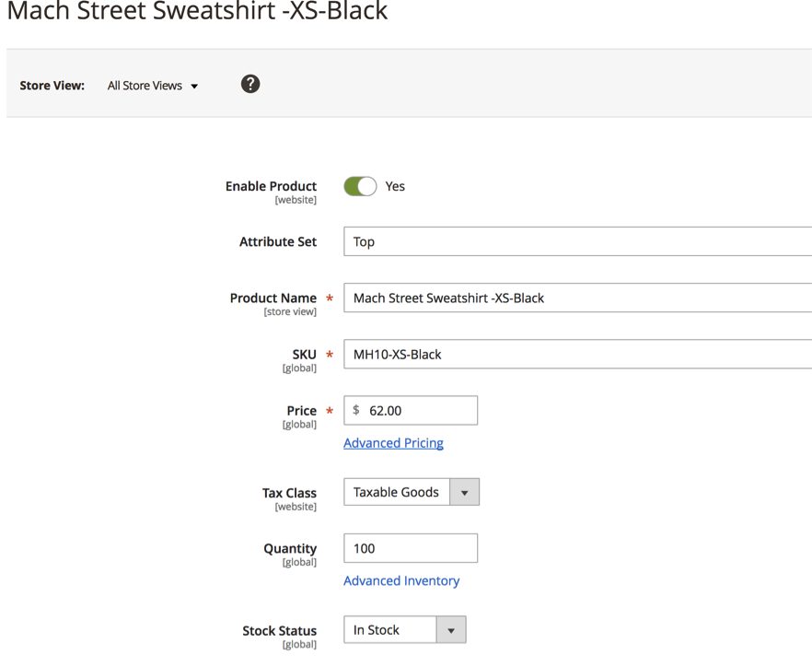Select the Store View label
Screen dimensions: 812x667
[x=52, y=85]
